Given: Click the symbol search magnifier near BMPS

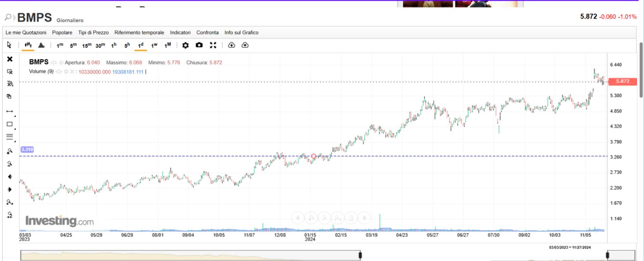Looking at the screenshot, I should coord(8,18).
